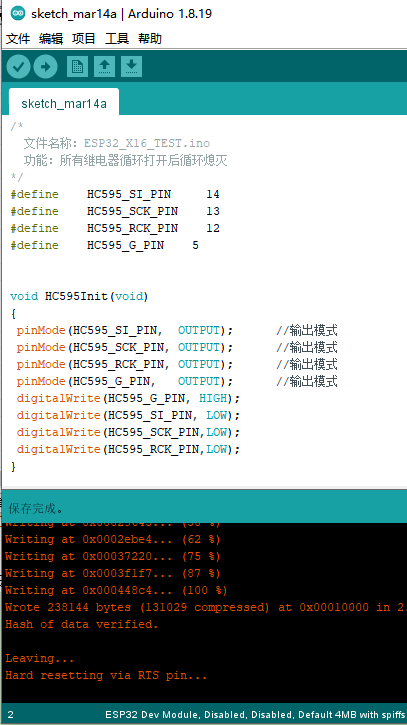Open a sketch using up-arrow icon
The height and width of the screenshot is (725, 407).
coord(105,67)
